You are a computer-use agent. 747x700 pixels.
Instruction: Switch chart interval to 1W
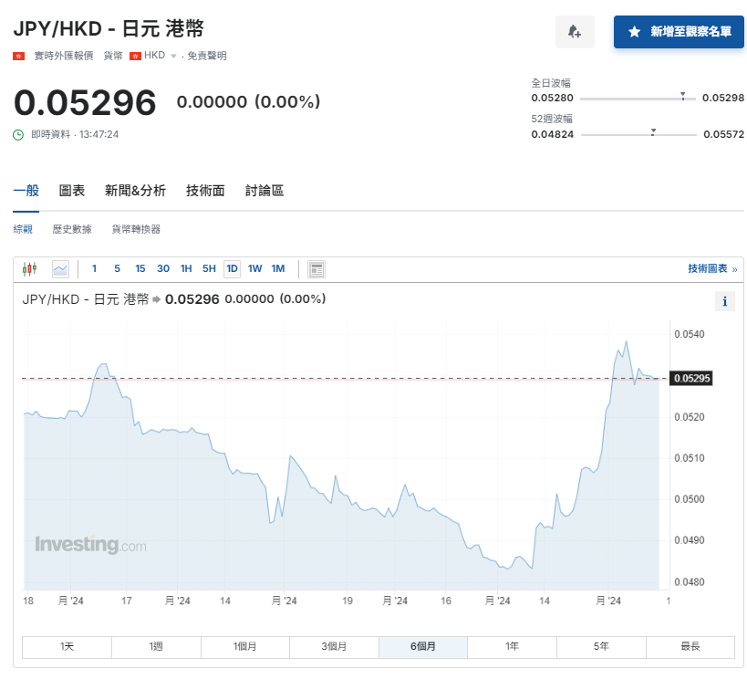(253, 268)
